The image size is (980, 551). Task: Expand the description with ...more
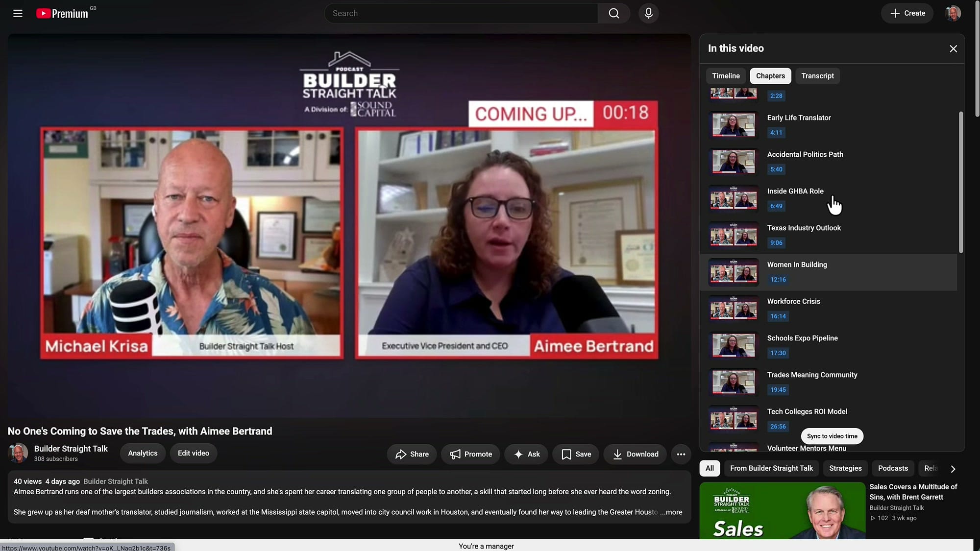pyautogui.click(x=671, y=512)
